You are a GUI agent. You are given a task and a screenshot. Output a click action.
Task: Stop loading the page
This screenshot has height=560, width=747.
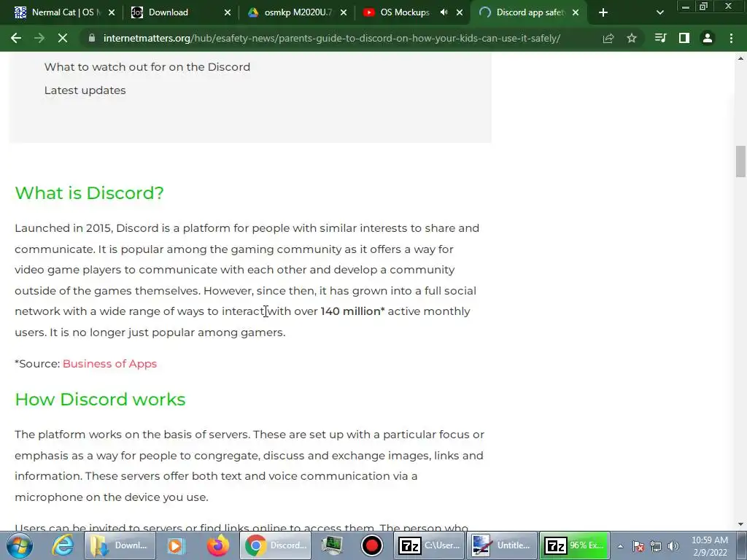[x=63, y=38]
